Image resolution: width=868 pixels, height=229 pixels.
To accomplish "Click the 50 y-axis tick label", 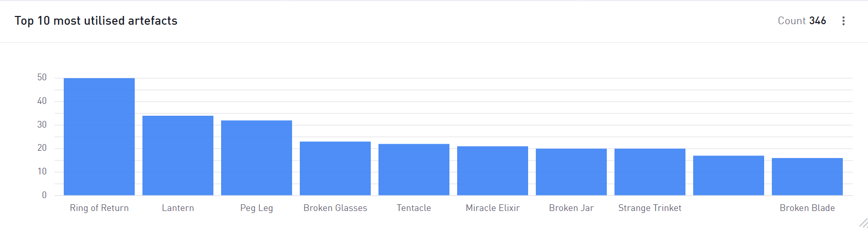I will click(42, 77).
